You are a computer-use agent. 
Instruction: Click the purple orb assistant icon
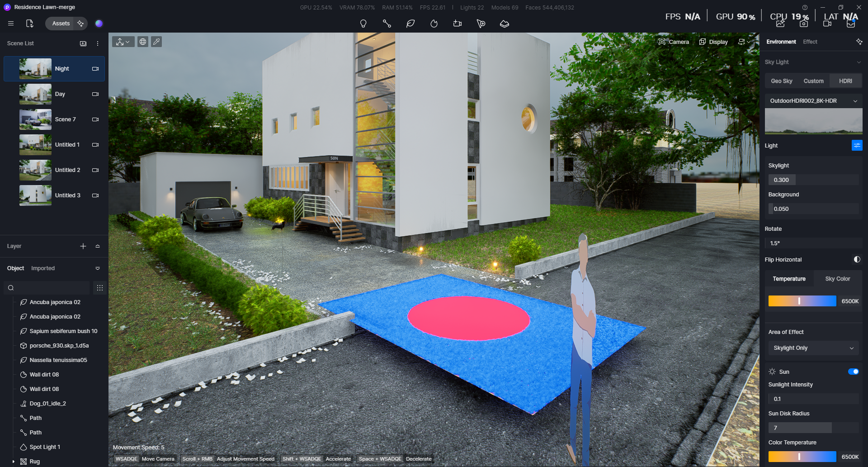pos(99,24)
